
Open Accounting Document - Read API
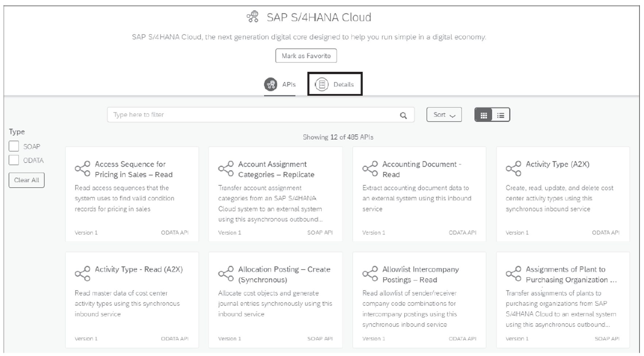pyautogui.click(x=422, y=169)
